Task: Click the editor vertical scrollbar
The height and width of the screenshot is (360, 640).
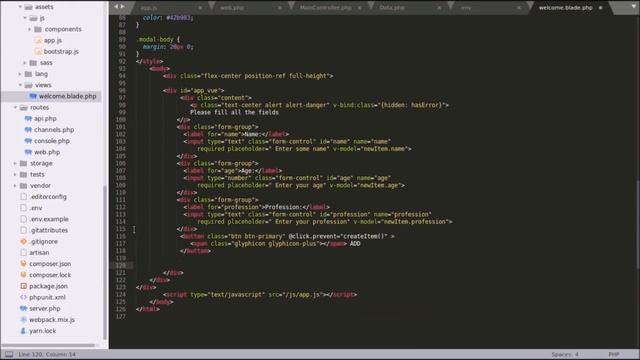Action: (638, 224)
